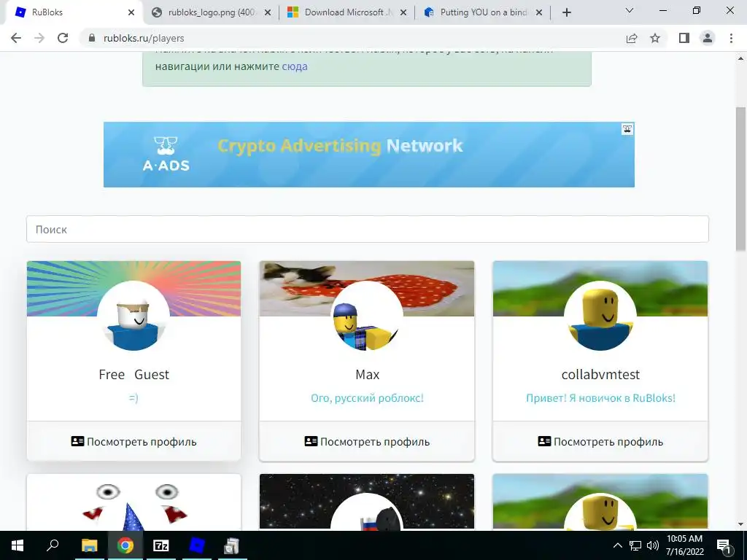Click the page vertical scrollbar thumb

pos(740,179)
